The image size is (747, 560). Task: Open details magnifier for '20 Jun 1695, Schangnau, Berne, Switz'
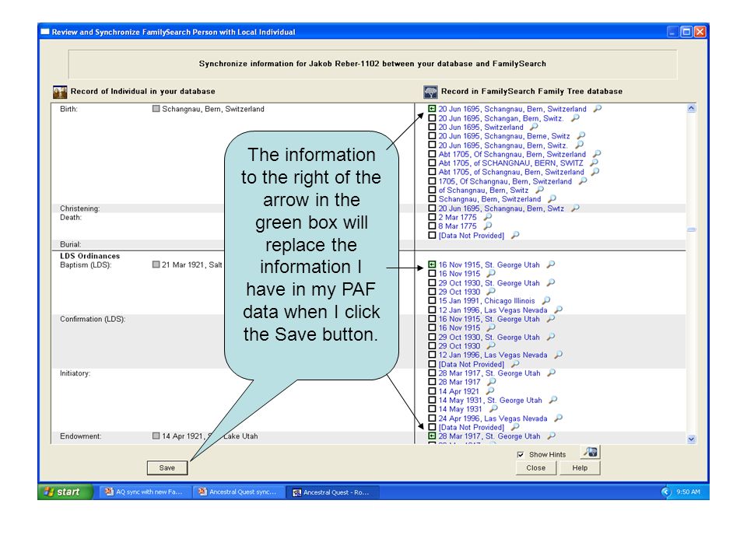click(580, 135)
